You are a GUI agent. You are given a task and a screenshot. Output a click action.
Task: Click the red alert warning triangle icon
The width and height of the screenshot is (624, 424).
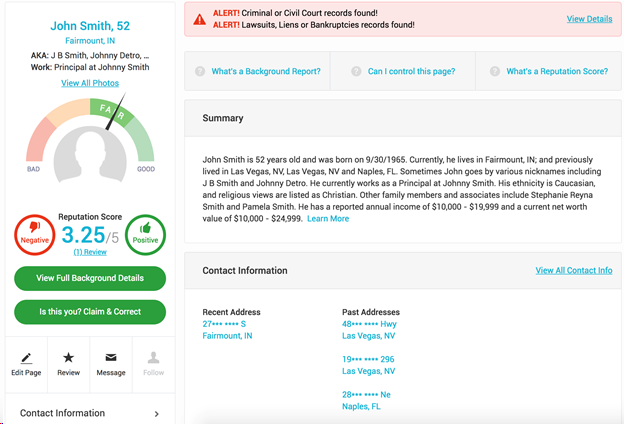[199, 19]
